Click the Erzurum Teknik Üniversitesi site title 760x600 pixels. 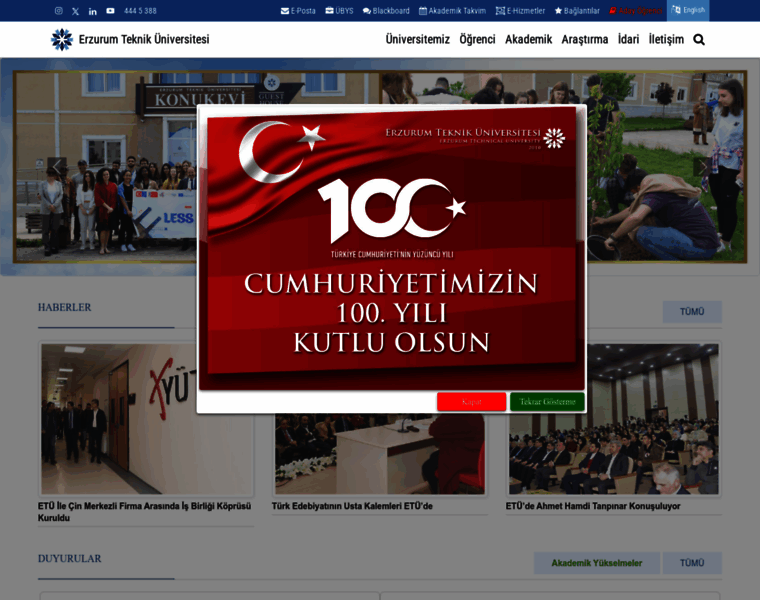click(144, 39)
